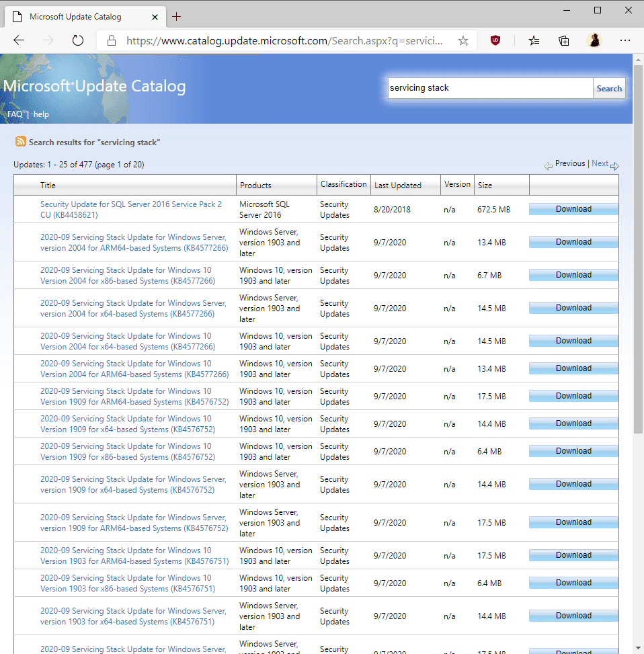Download Windows 10 1909 x86 KB4576752
The width and height of the screenshot is (644, 654).
pos(573,451)
